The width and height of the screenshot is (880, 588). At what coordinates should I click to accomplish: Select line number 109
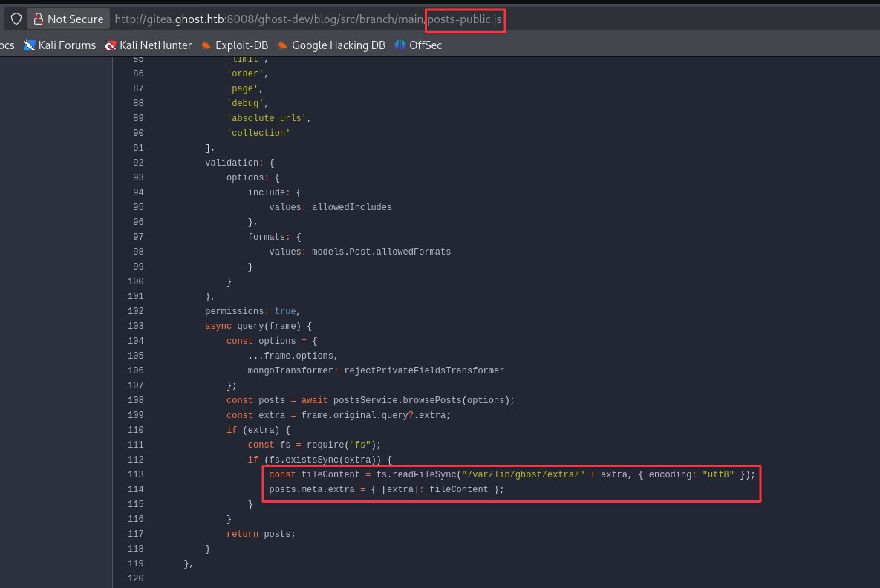click(136, 415)
